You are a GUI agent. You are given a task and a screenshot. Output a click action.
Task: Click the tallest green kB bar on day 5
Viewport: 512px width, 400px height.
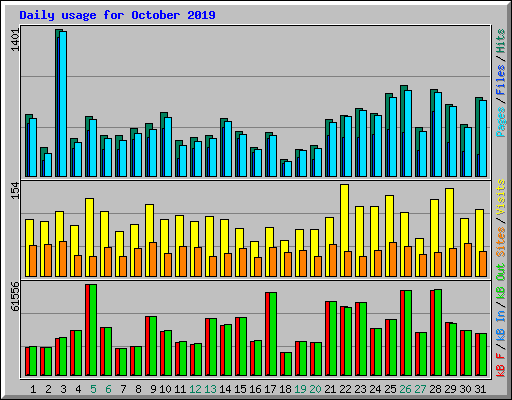coord(93,330)
